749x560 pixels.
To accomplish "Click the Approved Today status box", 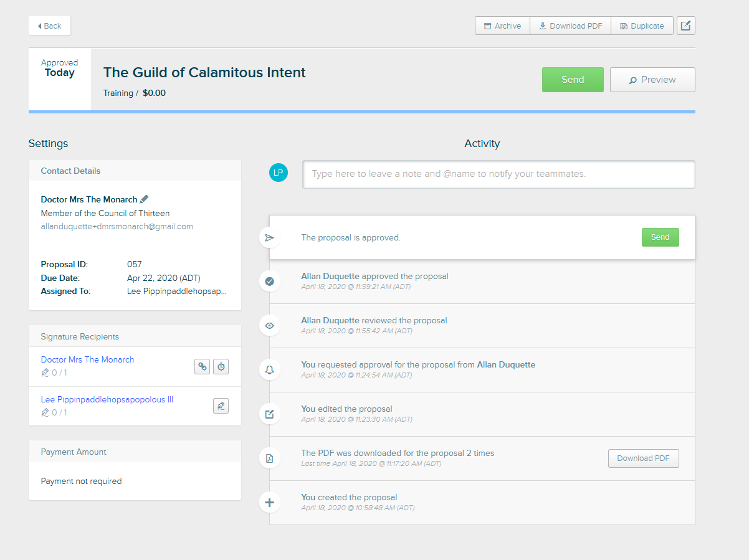I will (x=60, y=80).
